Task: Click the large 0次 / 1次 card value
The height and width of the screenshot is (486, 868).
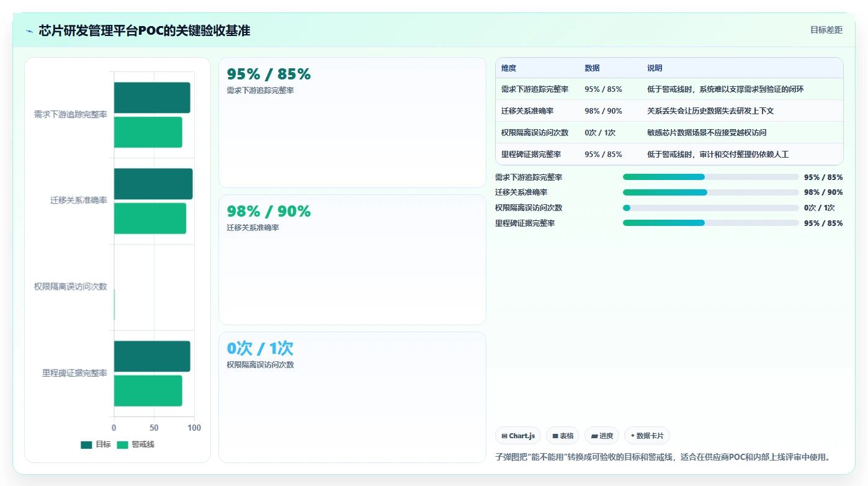Action: (260, 348)
